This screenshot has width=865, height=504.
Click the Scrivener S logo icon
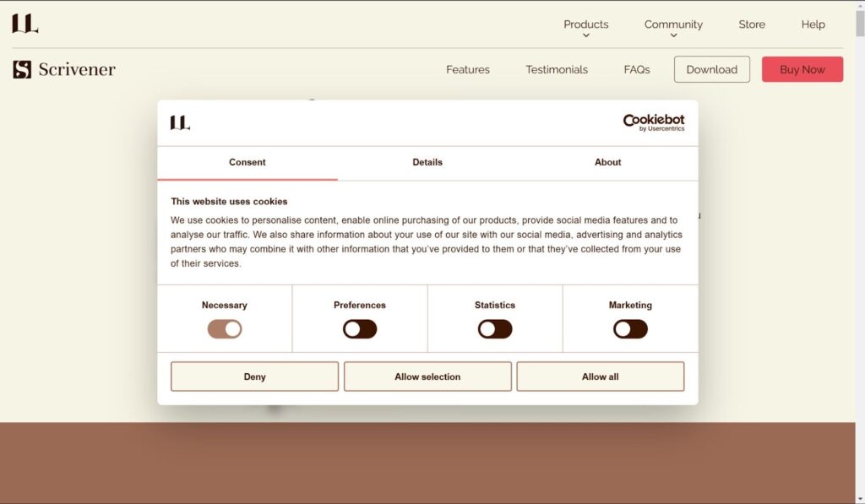22,69
